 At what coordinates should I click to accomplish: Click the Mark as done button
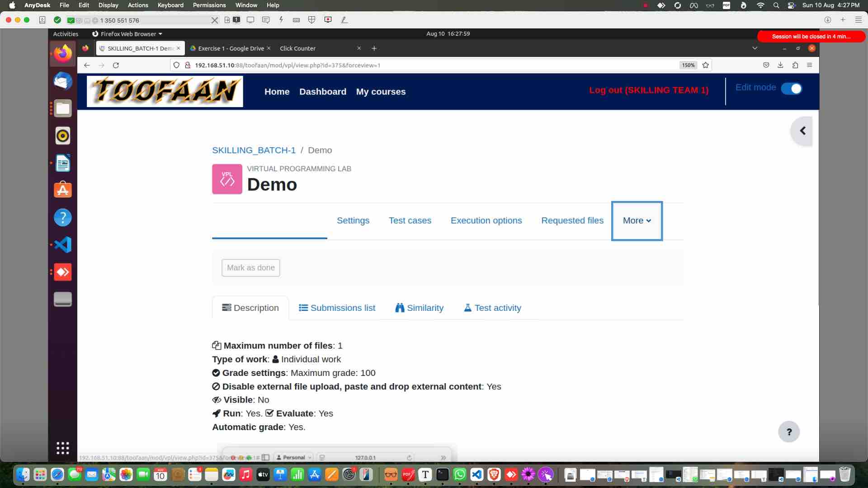250,267
